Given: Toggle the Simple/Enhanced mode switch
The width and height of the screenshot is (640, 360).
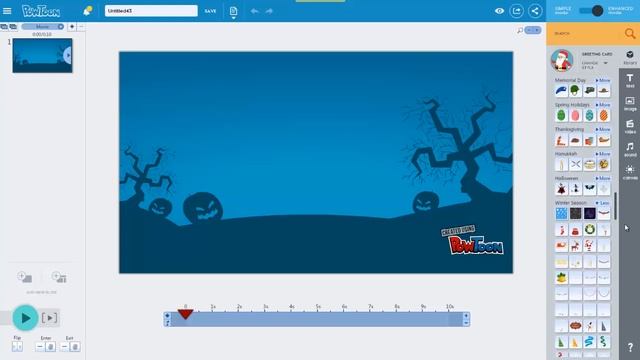Looking at the screenshot, I should 591,11.
